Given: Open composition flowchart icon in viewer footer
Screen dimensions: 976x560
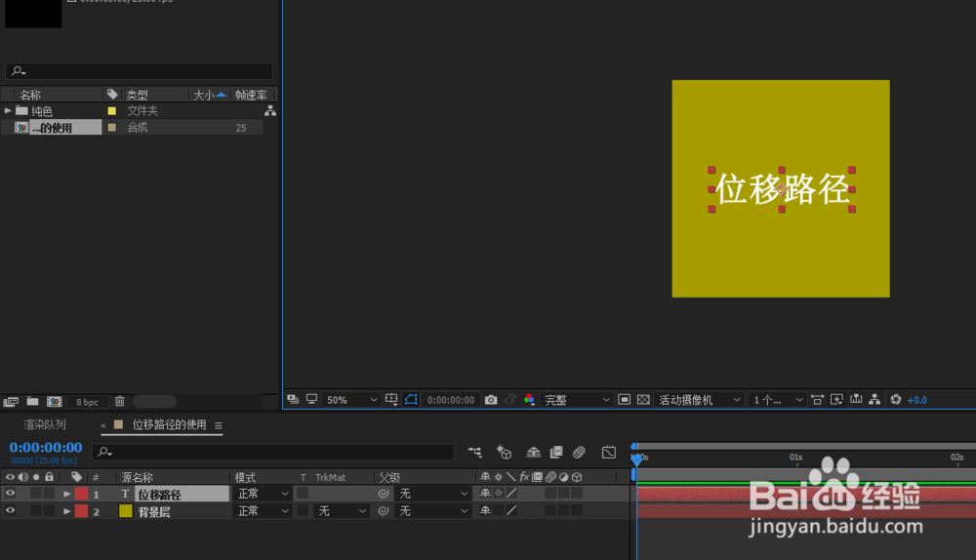Looking at the screenshot, I should coord(874,399).
